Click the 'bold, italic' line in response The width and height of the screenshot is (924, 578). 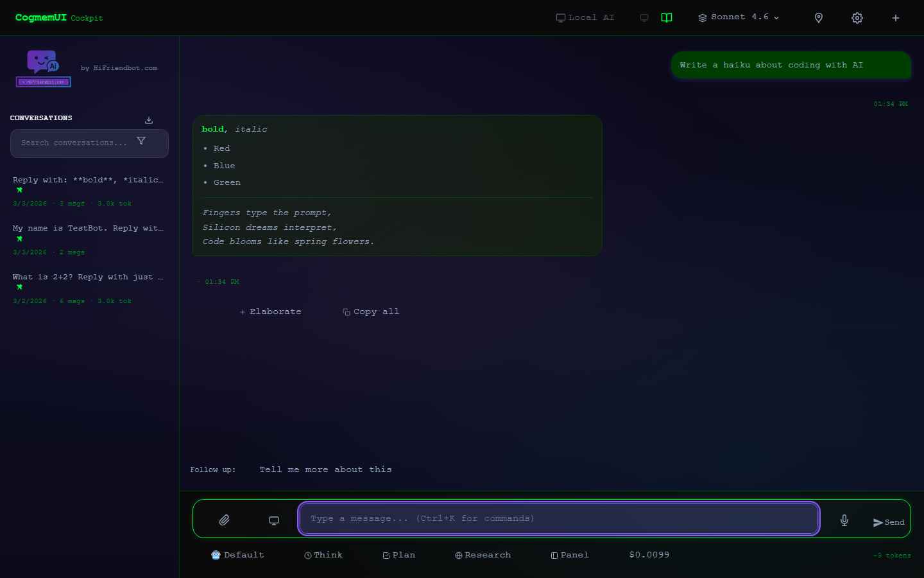[x=235, y=129]
